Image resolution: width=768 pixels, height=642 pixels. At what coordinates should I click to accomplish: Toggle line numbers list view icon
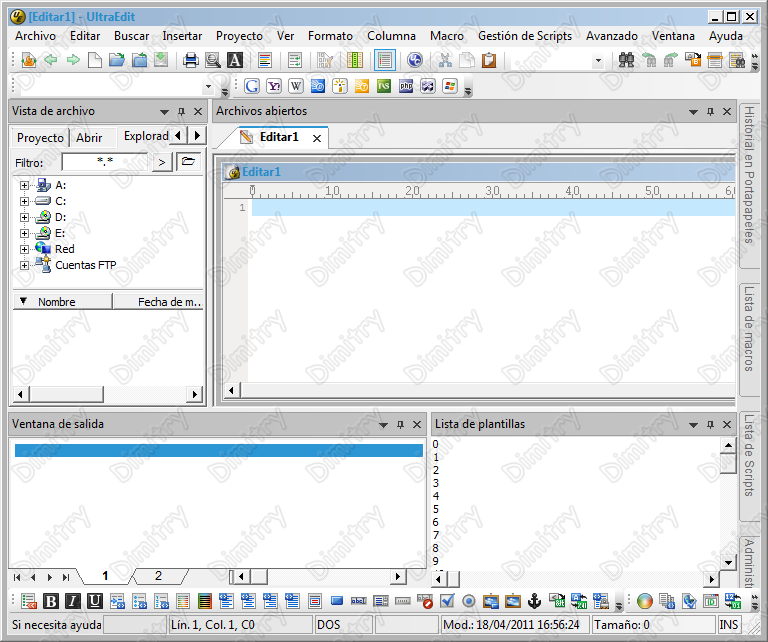point(385,60)
